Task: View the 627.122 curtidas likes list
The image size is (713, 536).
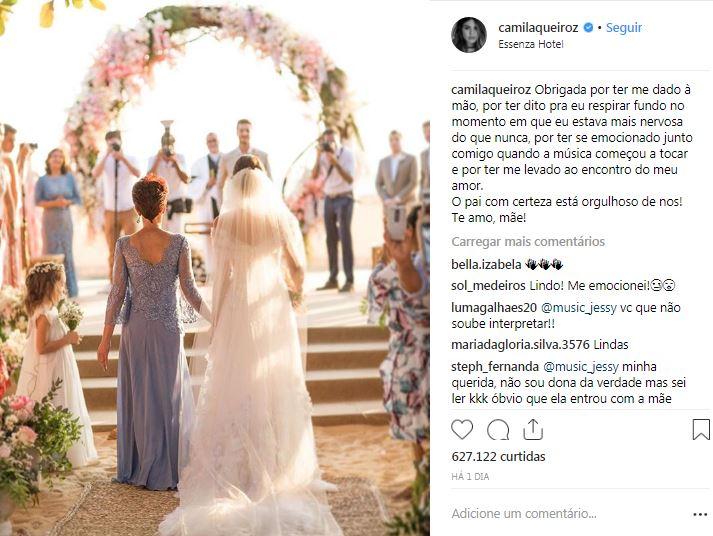Action: (498, 456)
